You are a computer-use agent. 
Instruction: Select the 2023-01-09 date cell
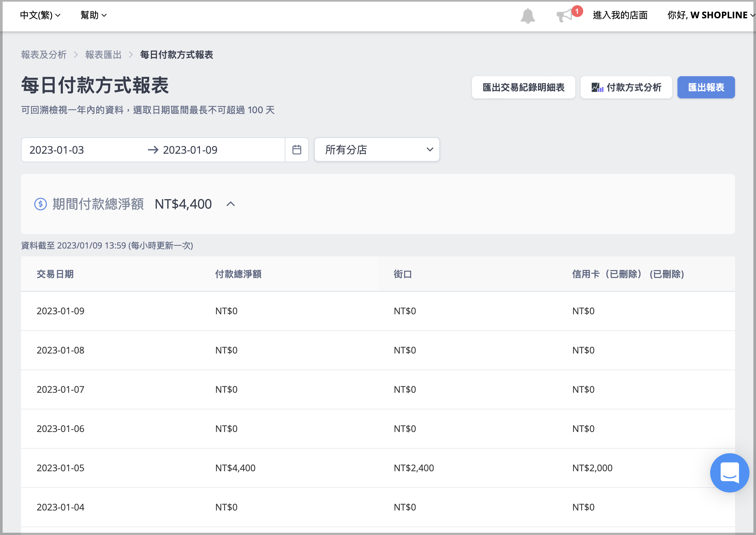(x=60, y=311)
